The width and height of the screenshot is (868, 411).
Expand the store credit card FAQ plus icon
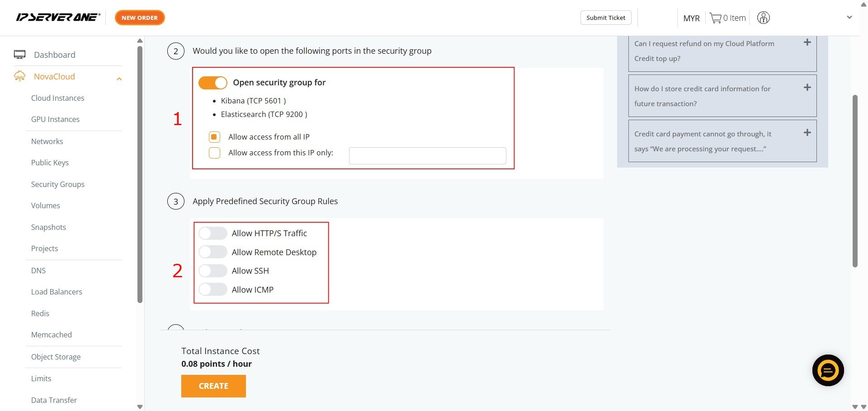point(807,88)
